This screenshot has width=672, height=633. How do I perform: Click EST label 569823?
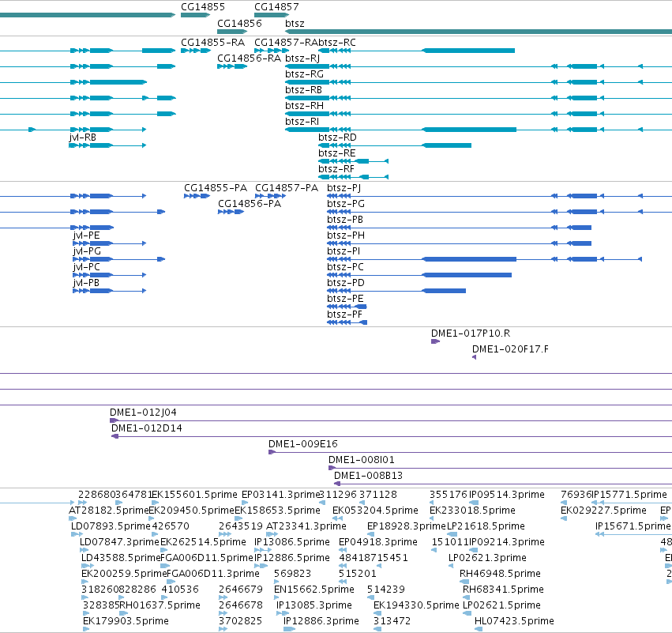coord(292,574)
